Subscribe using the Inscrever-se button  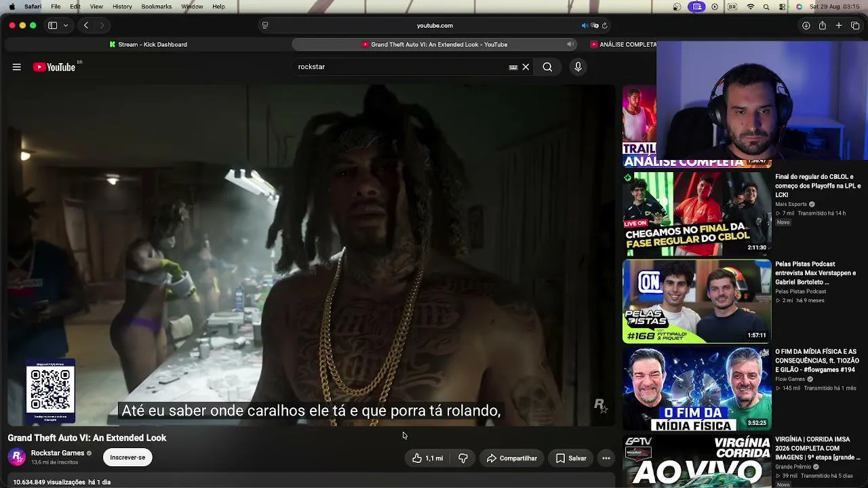(x=127, y=457)
